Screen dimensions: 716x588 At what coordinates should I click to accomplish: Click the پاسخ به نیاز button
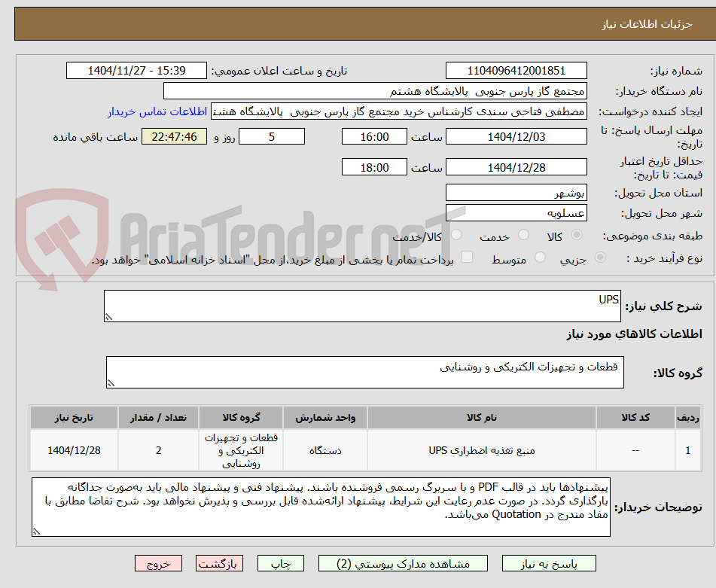pos(549,563)
